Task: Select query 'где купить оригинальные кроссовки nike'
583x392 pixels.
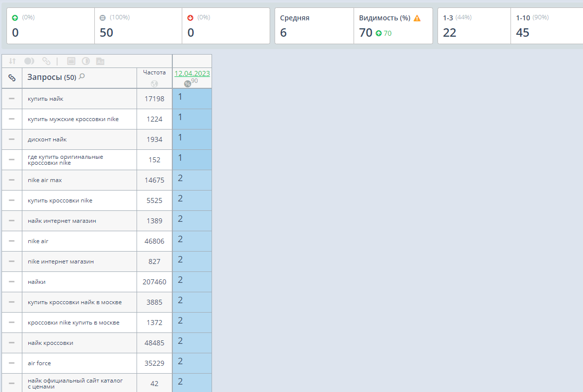Action: pos(66,160)
